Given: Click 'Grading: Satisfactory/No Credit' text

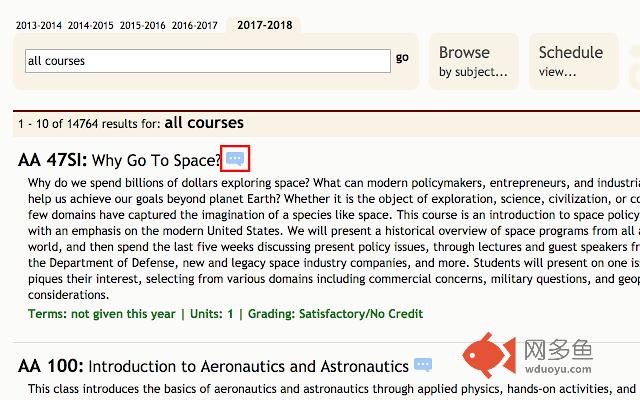Looking at the screenshot, I should tap(336, 314).
